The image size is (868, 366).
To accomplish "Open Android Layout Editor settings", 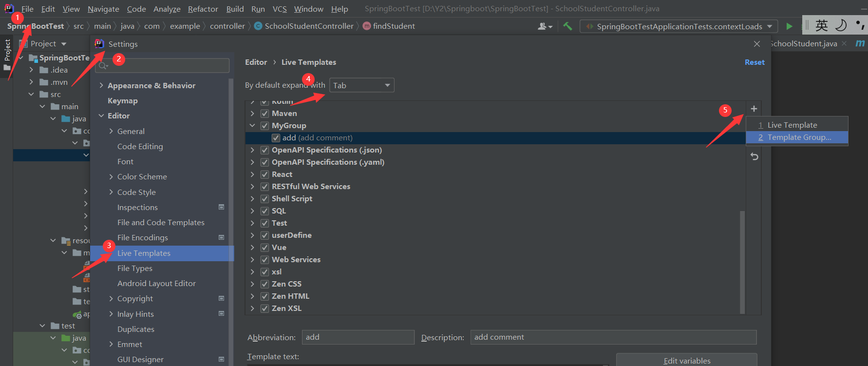I will point(156,283).
